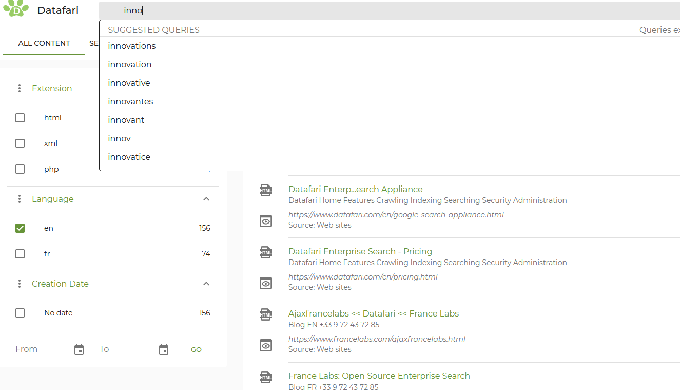This screenshot has height=390, width=680.
Task: Open the google search appliance URL link
Action: click(x=396, y=214)
